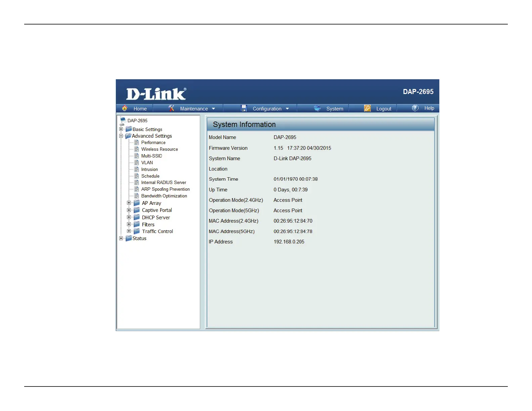Click the Filters folder icon

137,224
